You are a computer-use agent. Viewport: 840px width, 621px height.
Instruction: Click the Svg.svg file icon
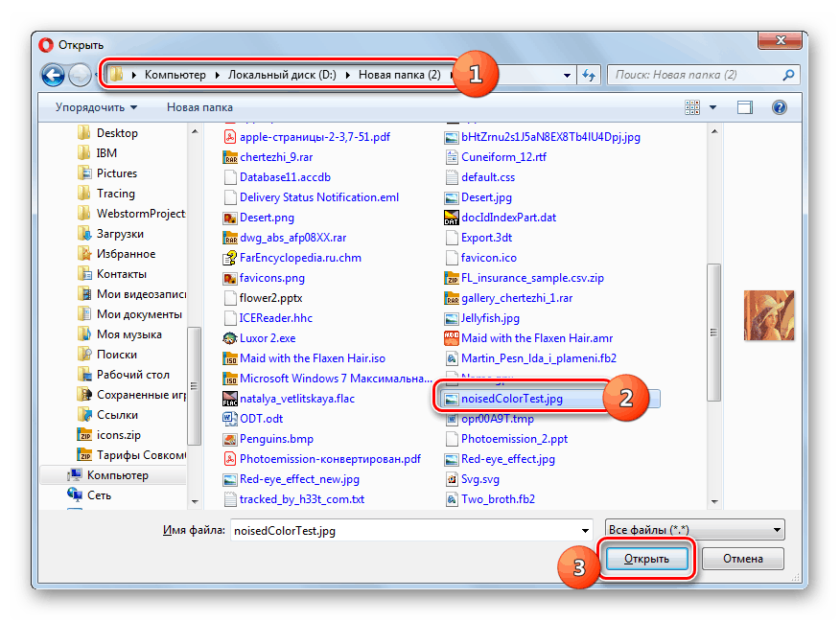(452, 479)
